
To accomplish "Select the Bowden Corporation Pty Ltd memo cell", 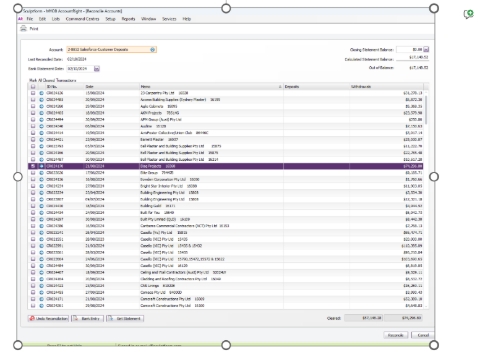I will point(211,179).
